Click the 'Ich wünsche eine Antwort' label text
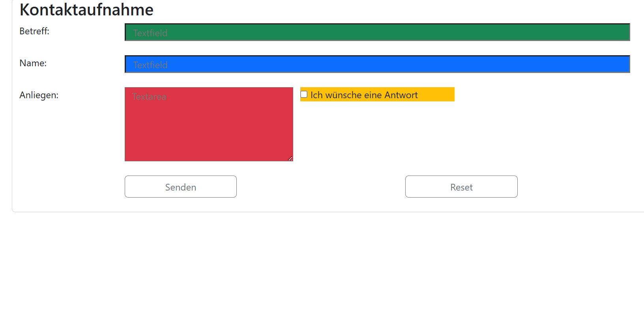This screenshot has height=325, width=644. (x=364, y=95)
